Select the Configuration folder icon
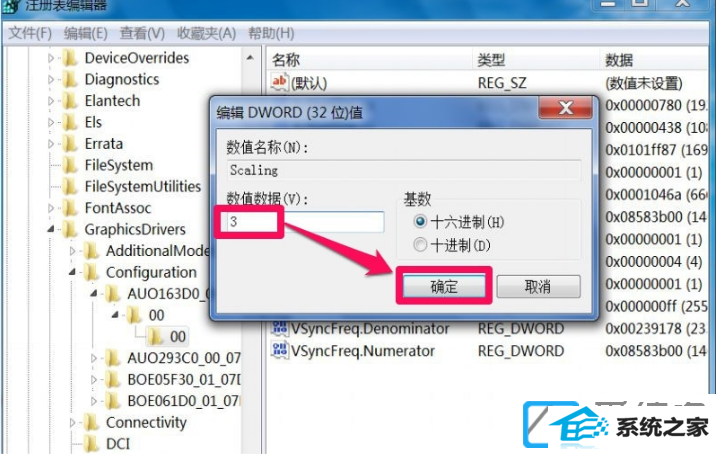This screenshot has width=717, height=454. pos(91,272)
